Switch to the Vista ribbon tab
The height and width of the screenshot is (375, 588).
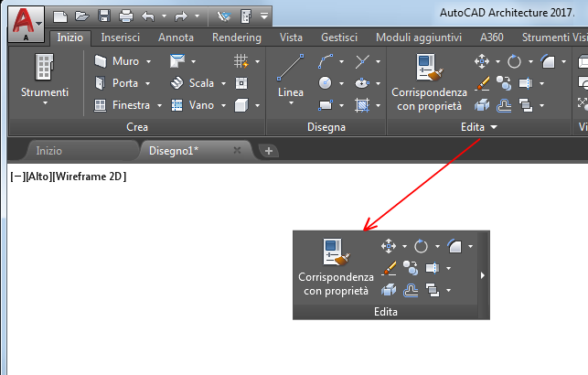pyautogui.click(x=291, y=37)
